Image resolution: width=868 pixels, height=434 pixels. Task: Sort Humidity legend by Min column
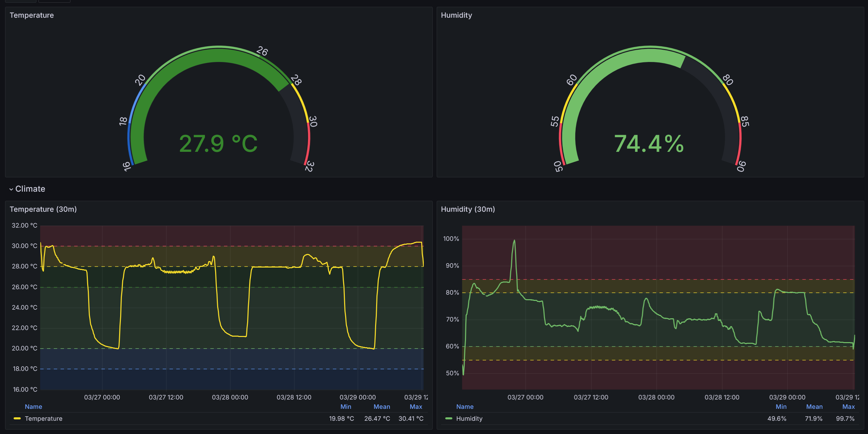point(781,407)
